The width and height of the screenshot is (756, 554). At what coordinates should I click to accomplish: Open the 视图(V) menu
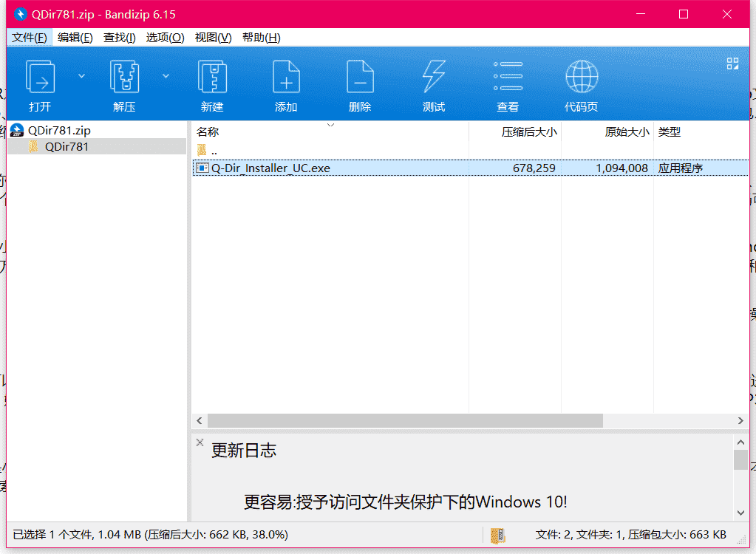click(213, 38)
